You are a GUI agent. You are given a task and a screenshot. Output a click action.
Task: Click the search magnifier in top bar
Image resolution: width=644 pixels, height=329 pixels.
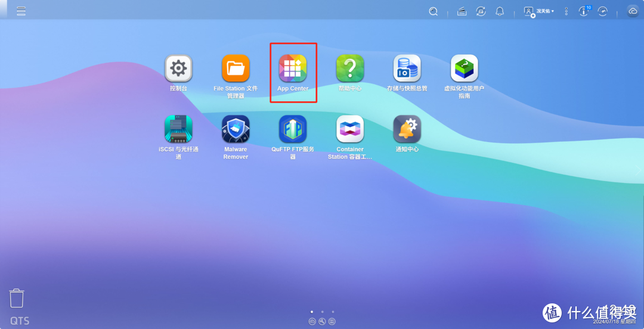point(433,11)
